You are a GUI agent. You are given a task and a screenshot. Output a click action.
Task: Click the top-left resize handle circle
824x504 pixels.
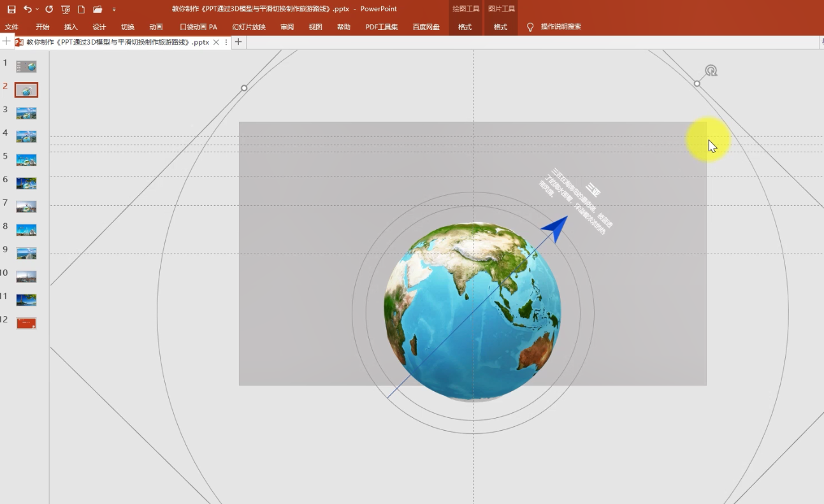pyautogui.click(x=244, y=88)
